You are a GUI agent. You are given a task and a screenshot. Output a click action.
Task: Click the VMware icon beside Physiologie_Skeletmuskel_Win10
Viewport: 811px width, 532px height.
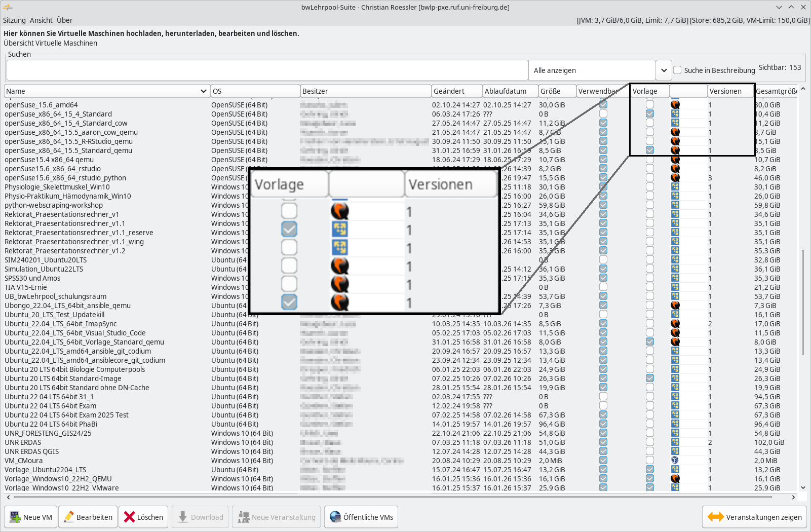click(x=675, y=187)
